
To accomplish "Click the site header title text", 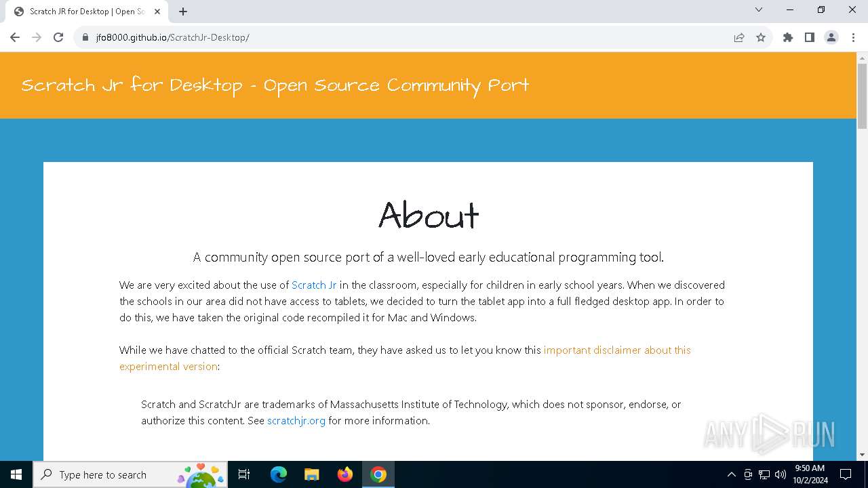I will pyautogui.click(x=275, y=85).
